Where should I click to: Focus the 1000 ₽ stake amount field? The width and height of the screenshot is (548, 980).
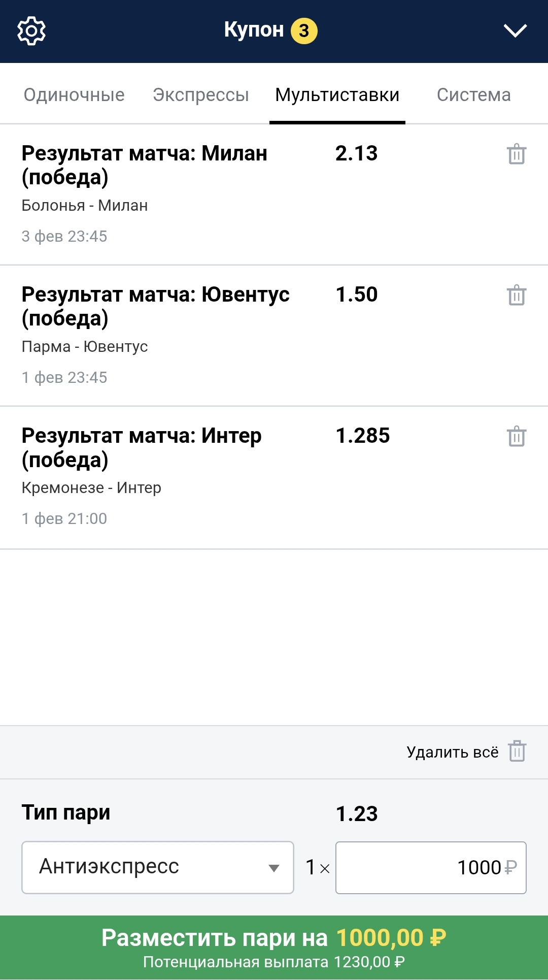pos(430,867)
